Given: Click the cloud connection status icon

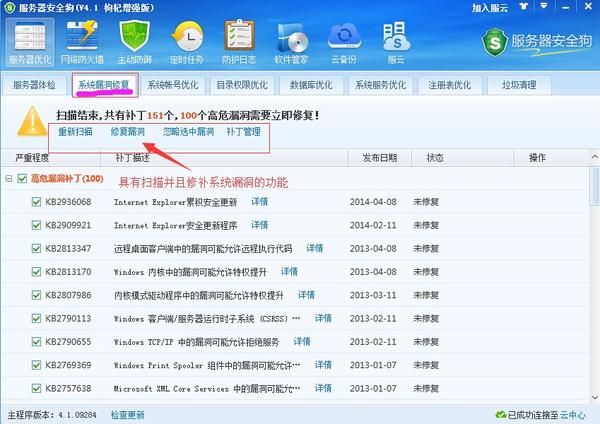Looking at the screenshot, I should 501,415.
